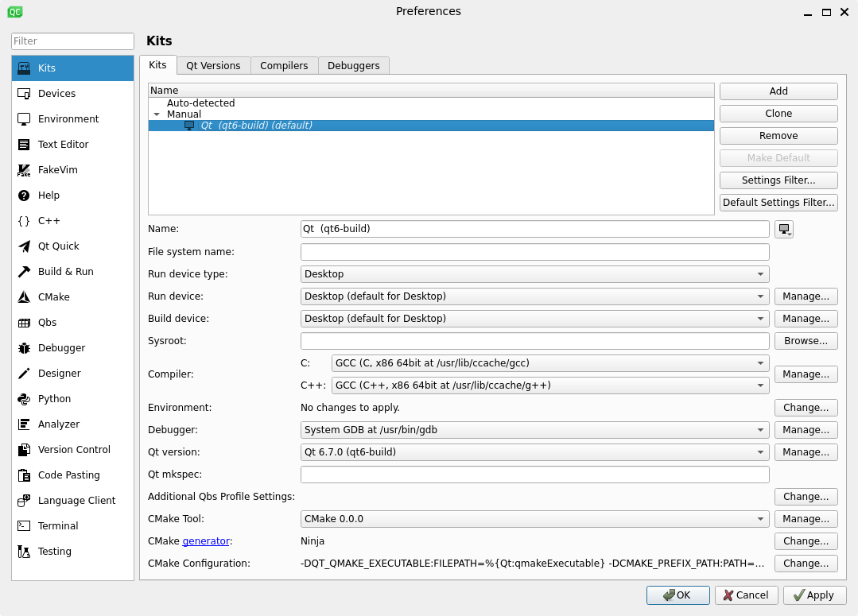Click the Help question mark icon

tap(24, 196)
